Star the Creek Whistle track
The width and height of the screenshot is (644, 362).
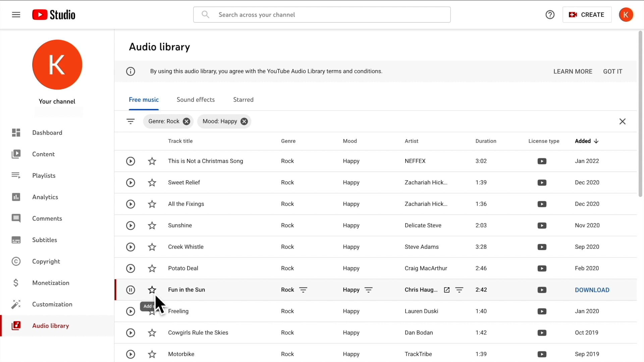coord(152,247)
